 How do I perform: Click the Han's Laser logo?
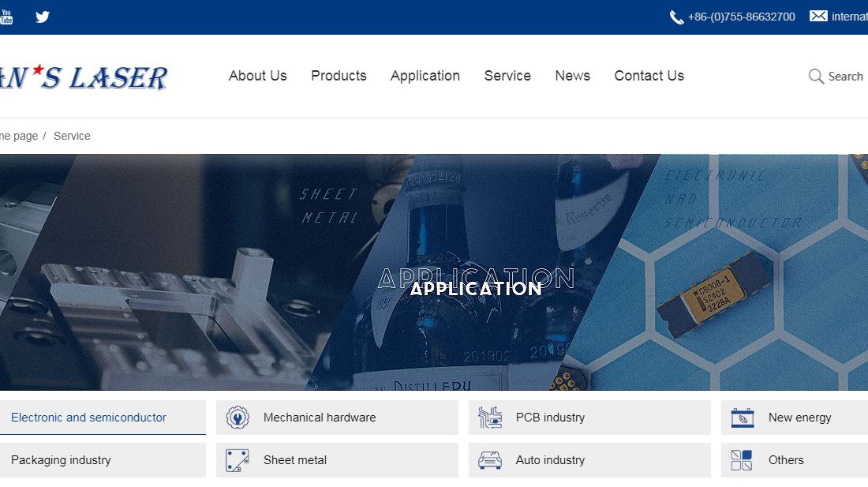[x=84, y=77]
